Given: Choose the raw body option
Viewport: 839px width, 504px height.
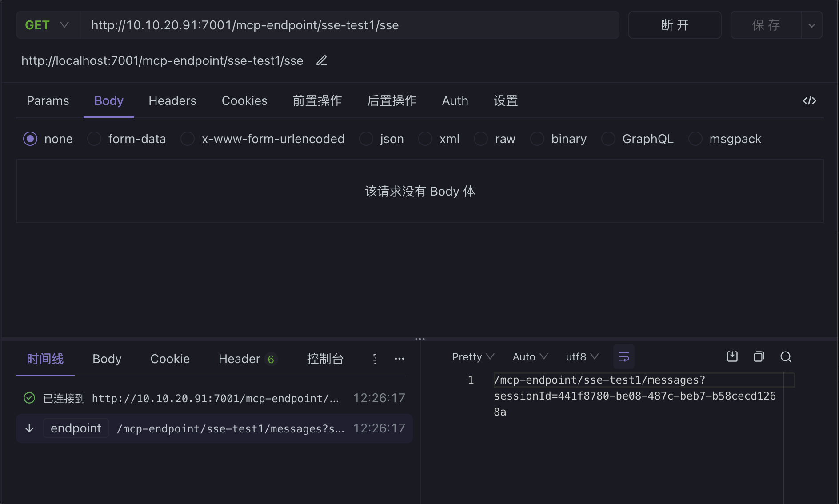Looking at the screenshot, I should tap(481, 139).
